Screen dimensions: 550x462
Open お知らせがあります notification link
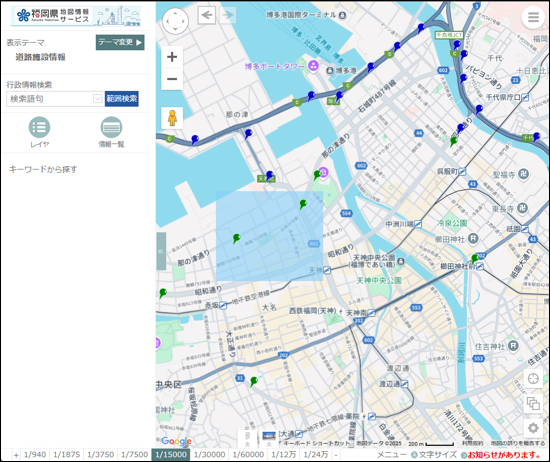pos(504,455)
